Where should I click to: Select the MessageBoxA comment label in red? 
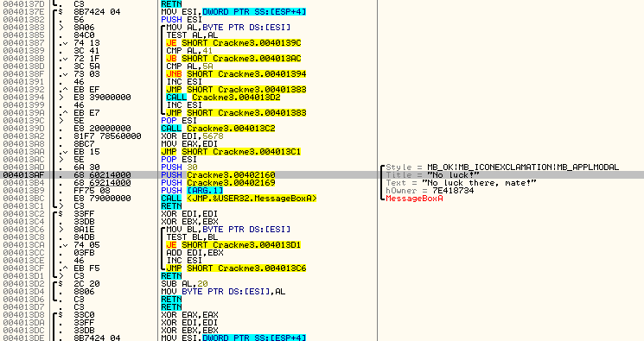tap(414, 199)
